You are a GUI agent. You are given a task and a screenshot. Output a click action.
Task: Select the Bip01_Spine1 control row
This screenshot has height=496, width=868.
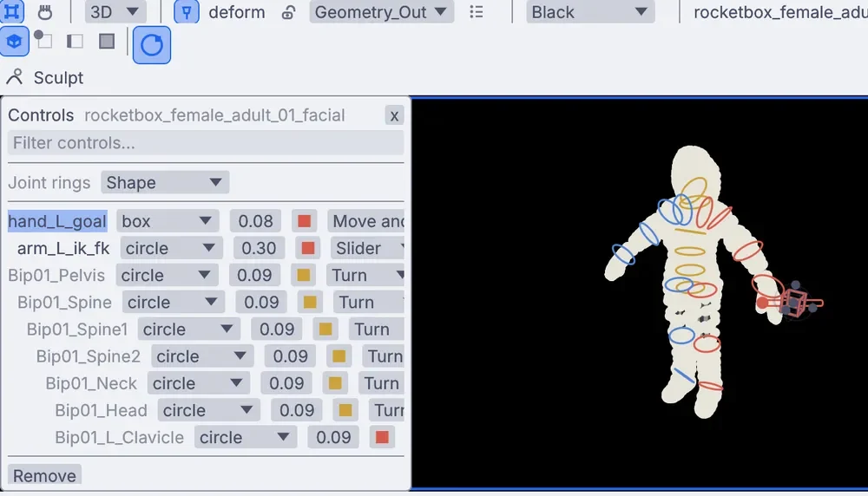pyautogui.click(x=77, y=330)
